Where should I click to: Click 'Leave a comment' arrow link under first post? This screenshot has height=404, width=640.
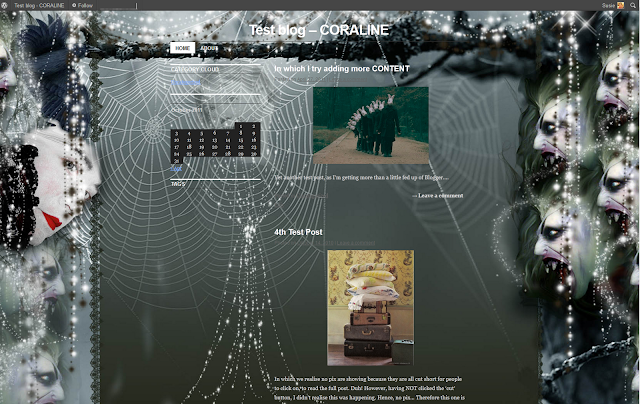click(x=438, y=195)
